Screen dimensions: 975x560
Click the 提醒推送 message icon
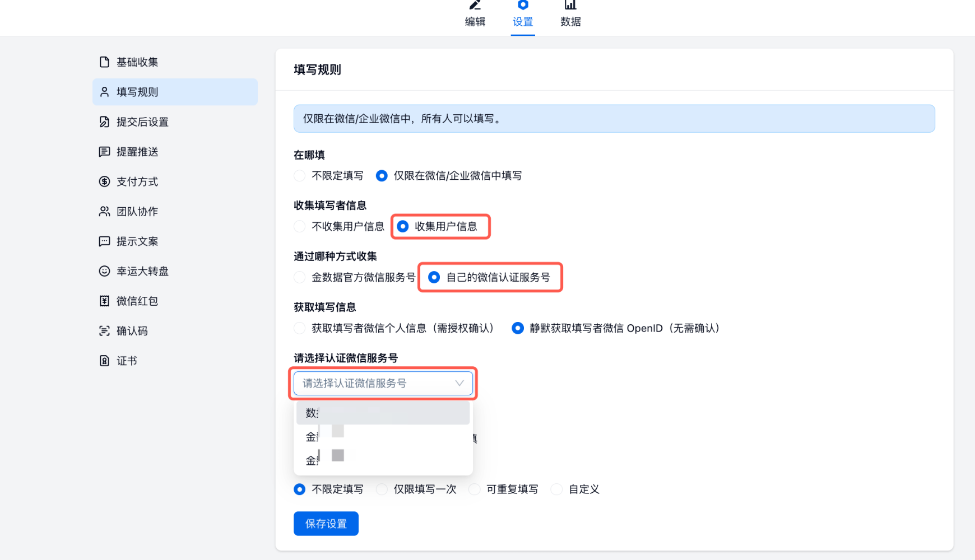[x=104, y=152]
